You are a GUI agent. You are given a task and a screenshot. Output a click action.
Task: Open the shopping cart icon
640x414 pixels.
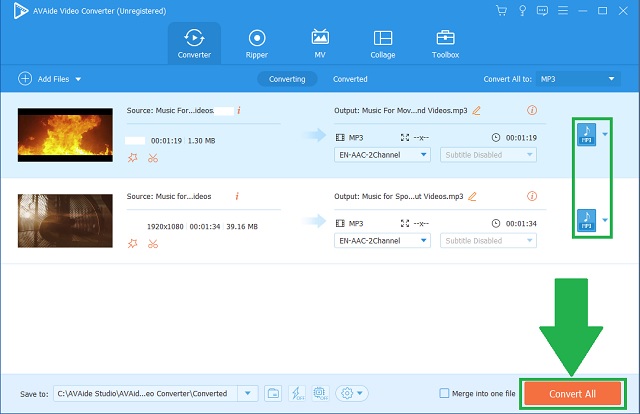click(501, 11)
